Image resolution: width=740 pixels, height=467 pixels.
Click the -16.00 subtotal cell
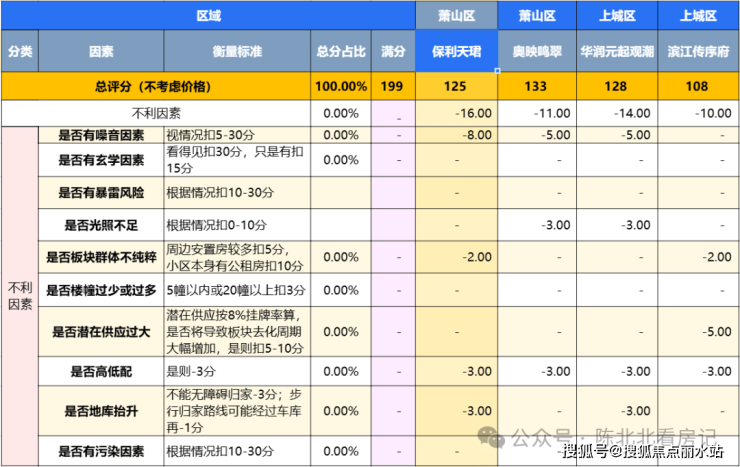point(456,113)
